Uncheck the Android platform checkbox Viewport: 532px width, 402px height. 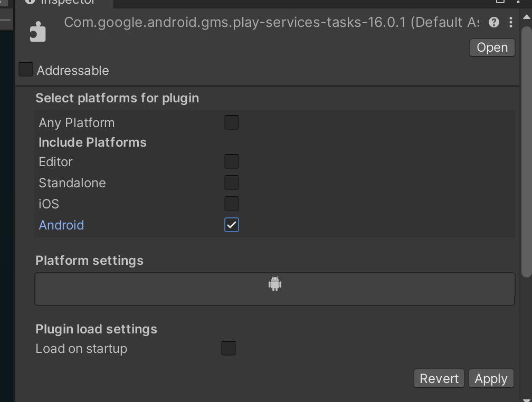(231, 224)
